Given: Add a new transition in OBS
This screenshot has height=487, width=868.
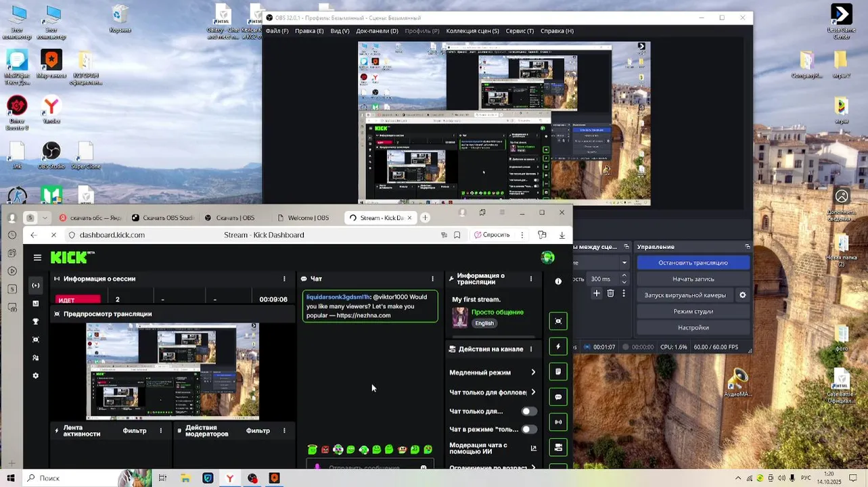Looking at the screenshot, I should click(x=597, y=294).
